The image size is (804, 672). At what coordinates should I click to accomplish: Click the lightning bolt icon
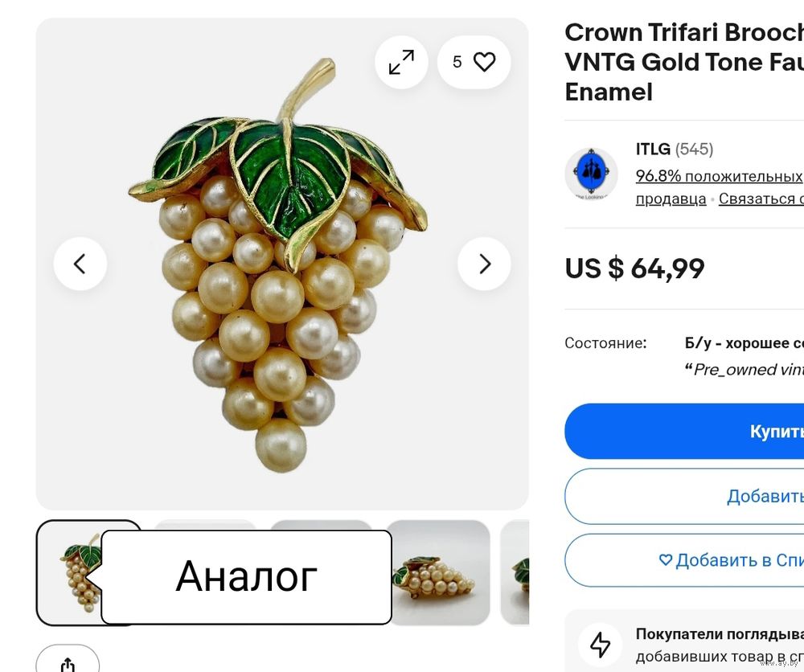(600, 645)
